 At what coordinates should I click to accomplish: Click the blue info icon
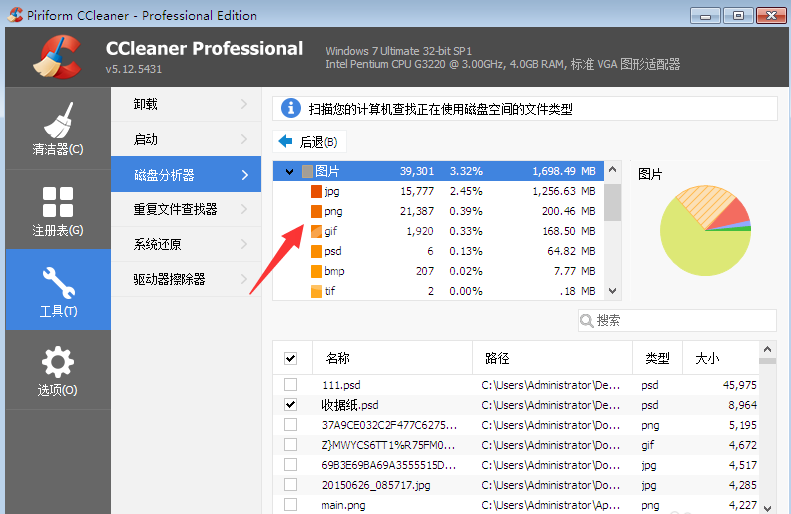[x=291, y=108]
